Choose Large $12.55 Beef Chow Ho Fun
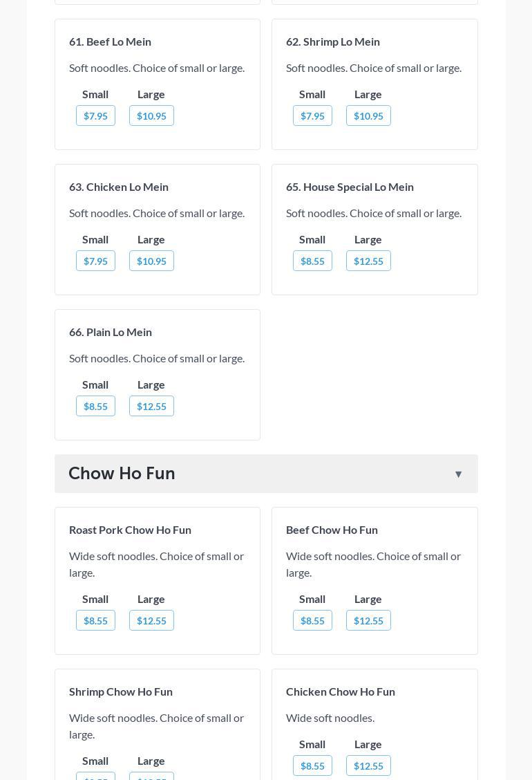This screenshot has width=532, height=780. (x=368, y=621)
